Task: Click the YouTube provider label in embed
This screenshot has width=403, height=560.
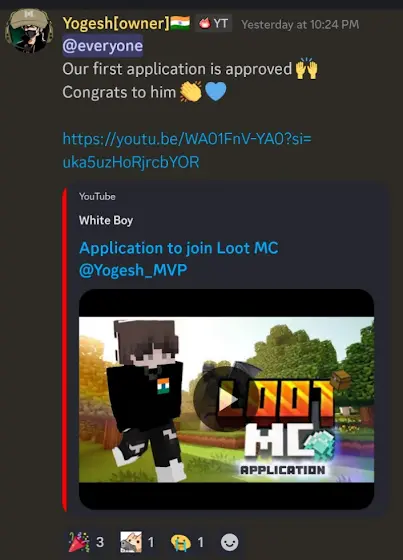Action: pyautogui.click(x=97, y=196)
